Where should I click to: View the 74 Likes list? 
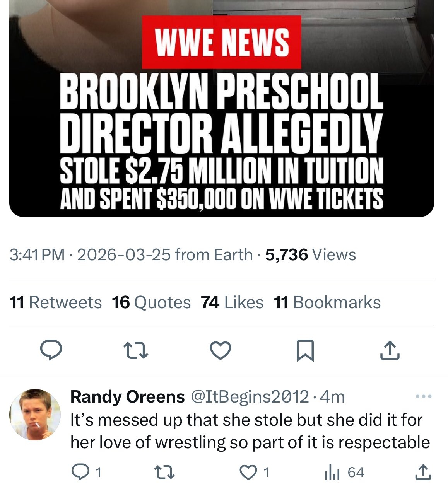click(x=232, y=302)
